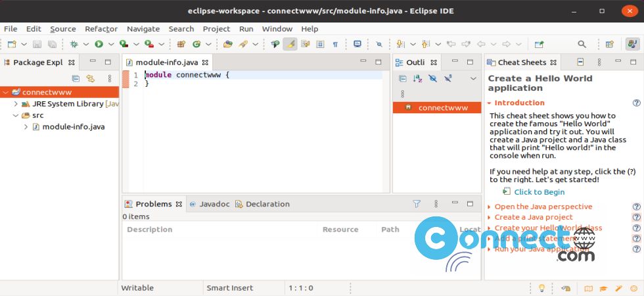Toggle alphabetical Sort in Outline view
This screenshot has width=644, height=296.
tap(418, 78)
